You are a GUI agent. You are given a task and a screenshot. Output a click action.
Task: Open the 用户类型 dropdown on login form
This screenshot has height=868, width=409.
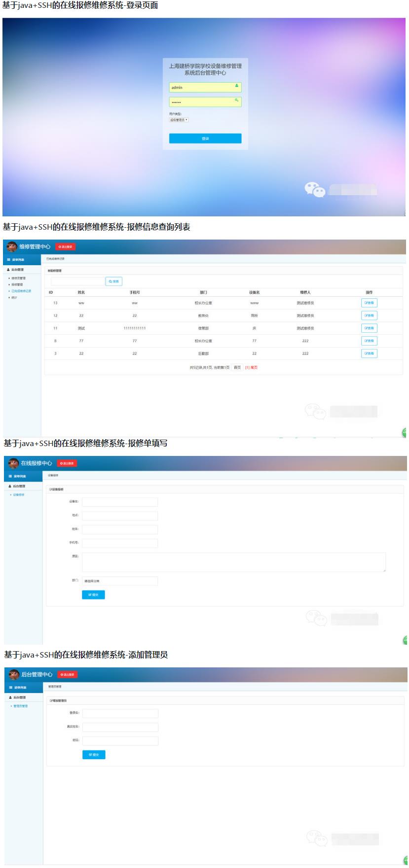pos(179,120)
